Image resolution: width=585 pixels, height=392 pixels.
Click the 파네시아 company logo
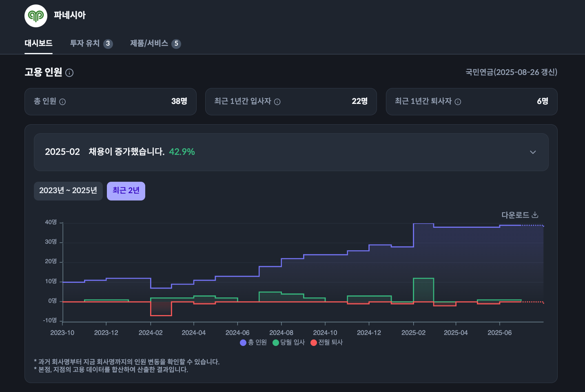[x=36, y=16]
